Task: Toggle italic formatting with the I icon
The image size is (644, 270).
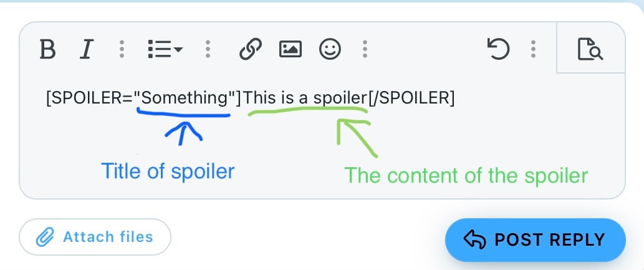Action: (86, 49)
